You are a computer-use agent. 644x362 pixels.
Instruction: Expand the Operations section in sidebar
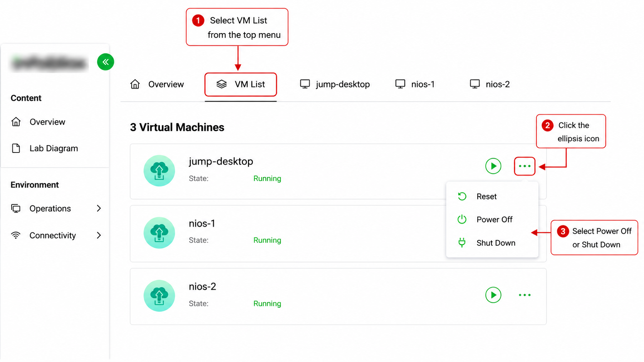tap(56, 208)
